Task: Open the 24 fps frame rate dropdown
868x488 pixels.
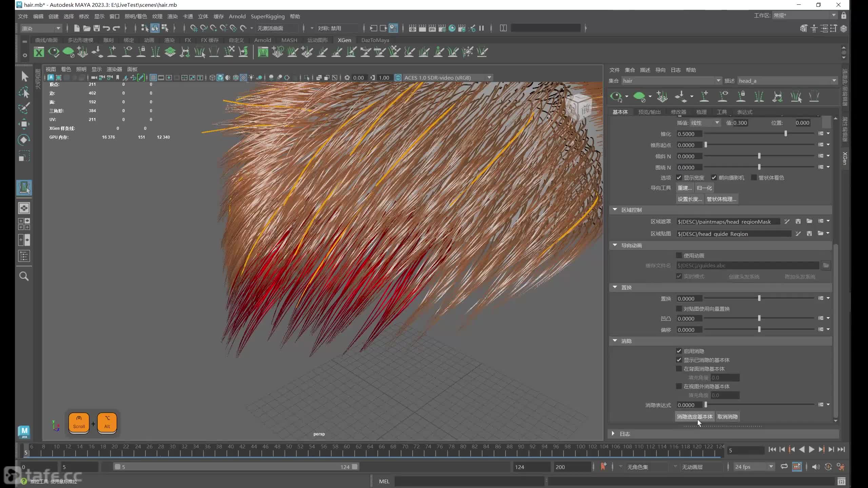Action: point(754,467)
